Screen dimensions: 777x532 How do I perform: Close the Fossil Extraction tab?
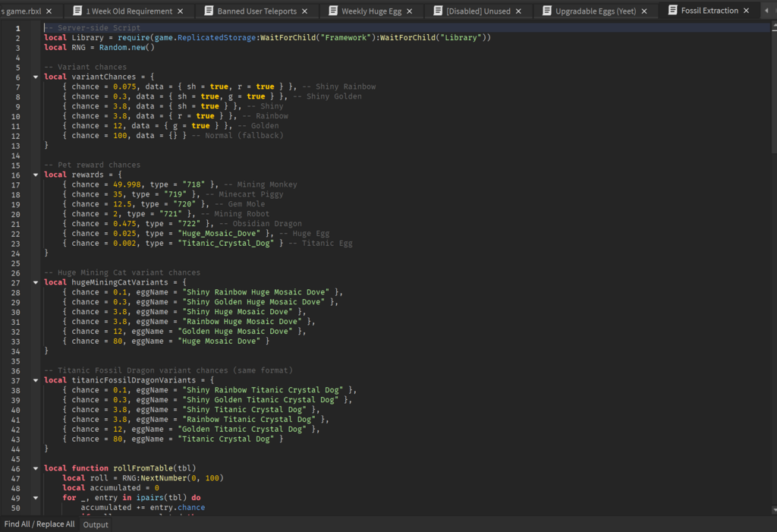pyautogui.click(x=746, y=11)
